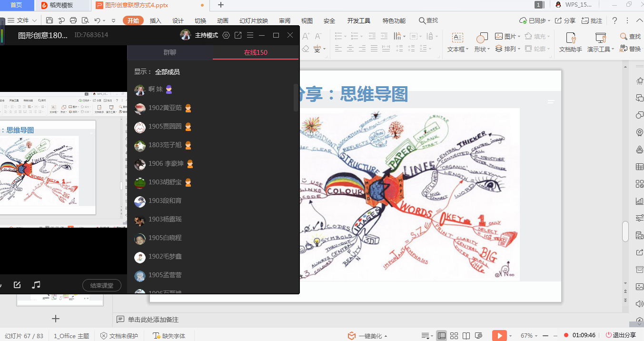
Task: Open the 插入 insert ribbon tab
Action: click(x=156, y=20)
